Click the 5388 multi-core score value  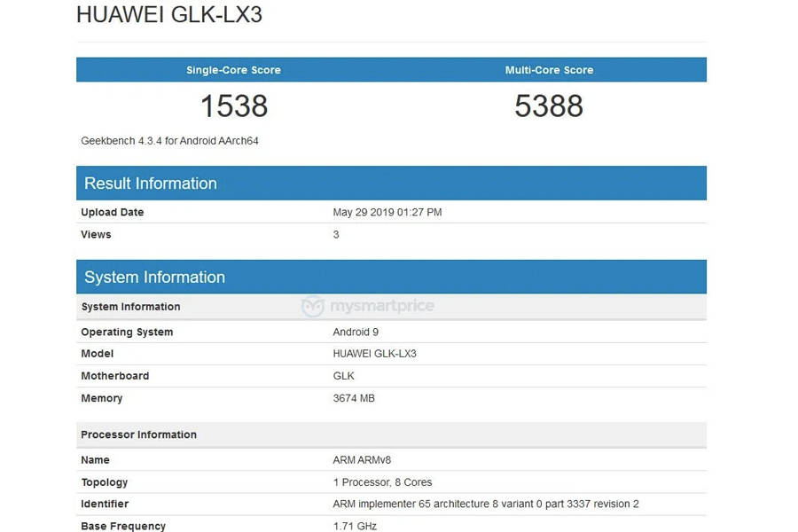coord(549,106)
